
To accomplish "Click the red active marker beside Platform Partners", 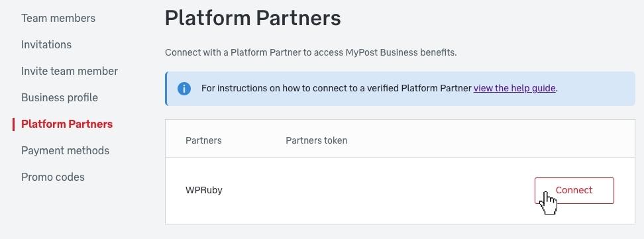I will click(13, 124).
